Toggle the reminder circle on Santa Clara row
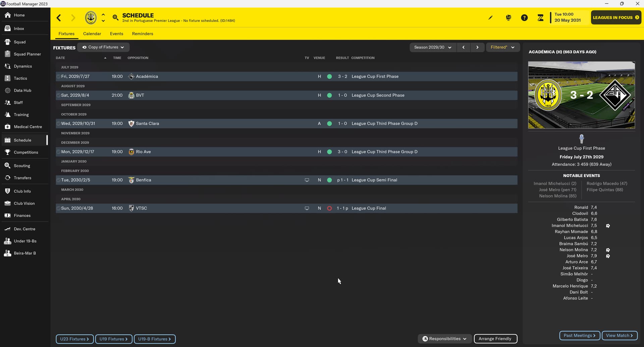Image resolution: width=644 pixels, height=347 pixels. (x=58, y=123)
